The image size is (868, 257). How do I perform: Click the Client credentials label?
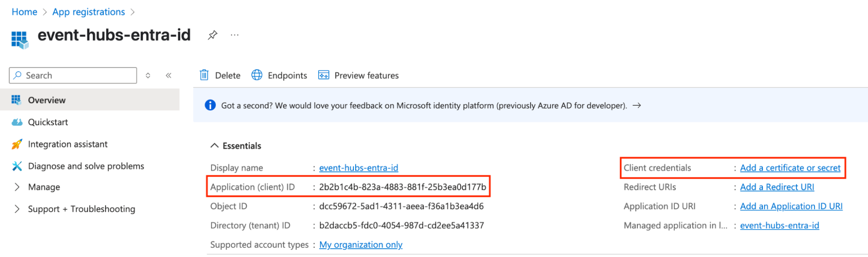[x=657, y=168]
